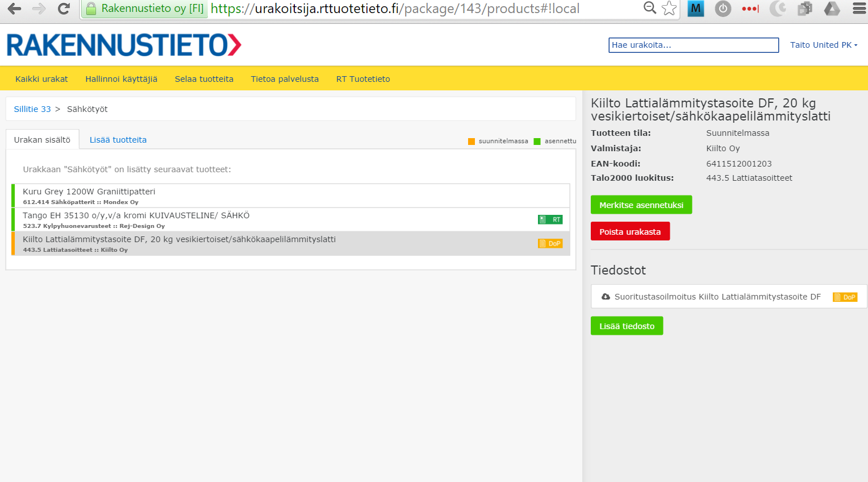Click the browser forward arrow
The width and height of the screenshot is (868, 482).
tap(39, 9)
